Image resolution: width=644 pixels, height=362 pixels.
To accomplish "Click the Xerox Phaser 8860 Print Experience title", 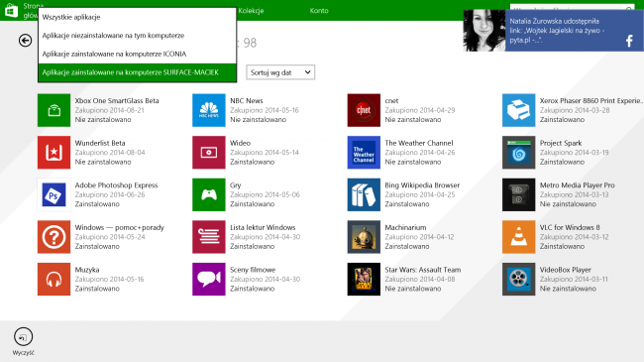I will coord(590,101).
